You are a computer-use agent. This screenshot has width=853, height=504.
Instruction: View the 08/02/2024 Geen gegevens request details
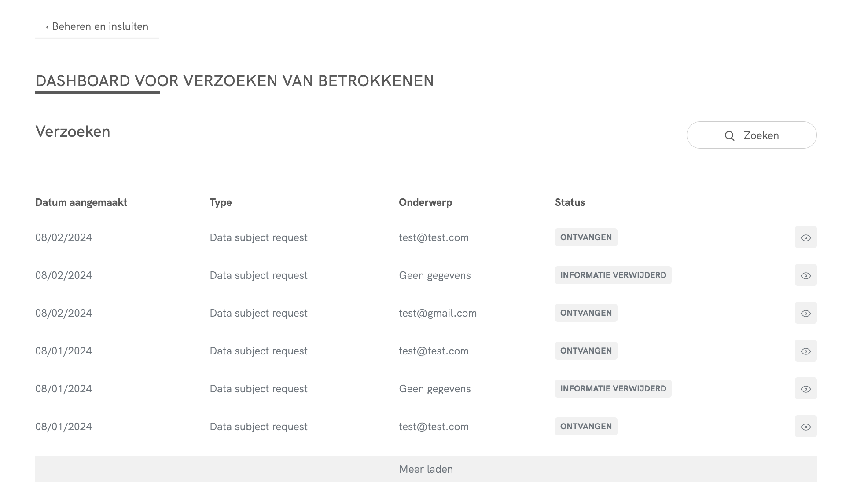(805, 275)
